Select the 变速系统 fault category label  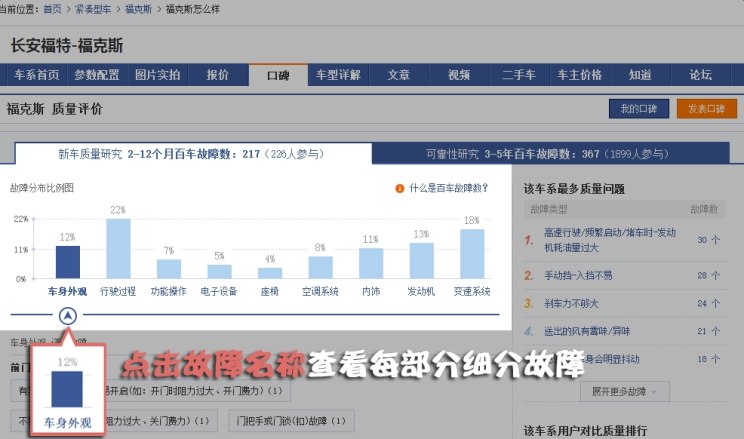472,291
